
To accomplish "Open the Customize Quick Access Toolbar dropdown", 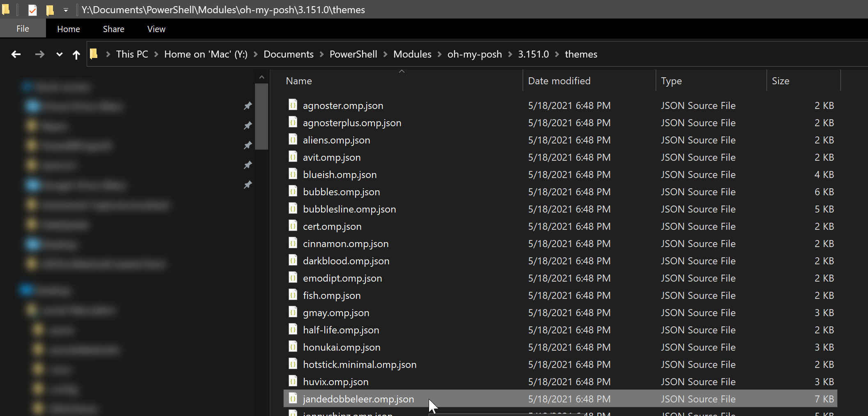I will [x=66, y=10].
